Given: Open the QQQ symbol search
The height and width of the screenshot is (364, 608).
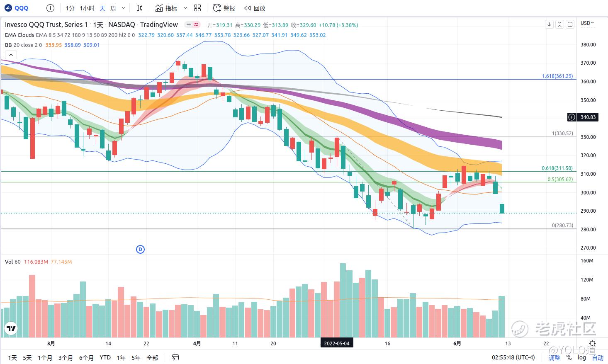Looking at the screenshot, I should (22, 8).
